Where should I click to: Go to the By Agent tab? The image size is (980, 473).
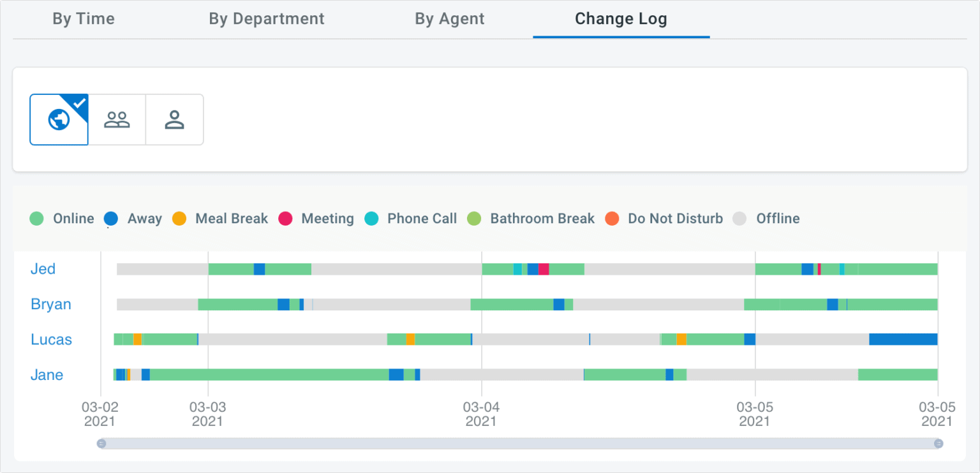click(450, 19)
